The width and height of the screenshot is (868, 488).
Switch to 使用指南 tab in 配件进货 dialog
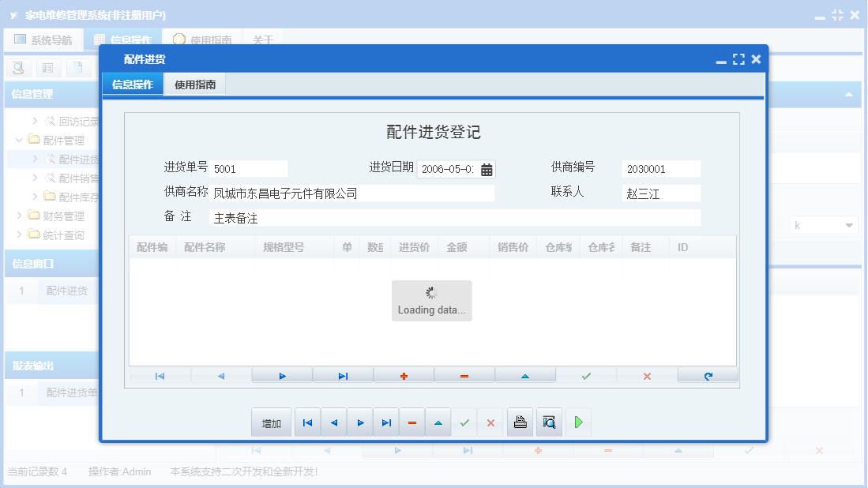point(195,84)
